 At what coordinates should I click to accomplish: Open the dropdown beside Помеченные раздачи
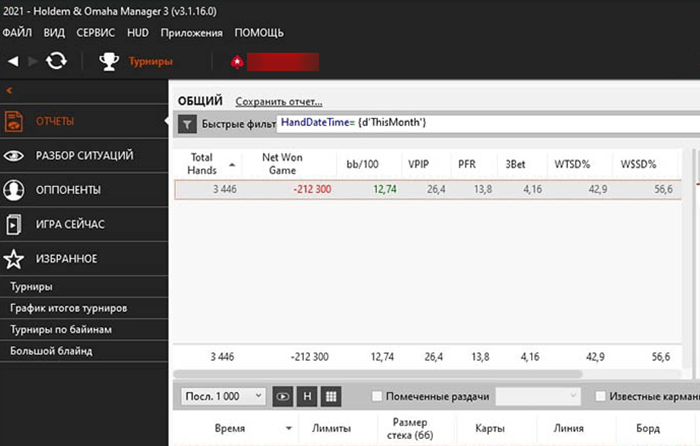click(x=538, y=396)
